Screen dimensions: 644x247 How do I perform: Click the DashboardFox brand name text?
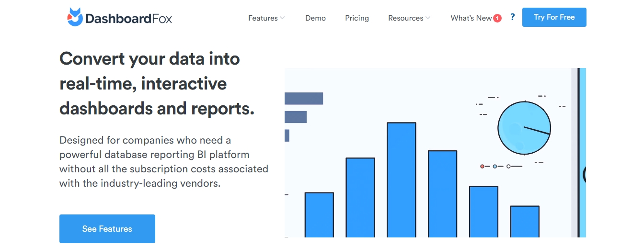point(128,19)
